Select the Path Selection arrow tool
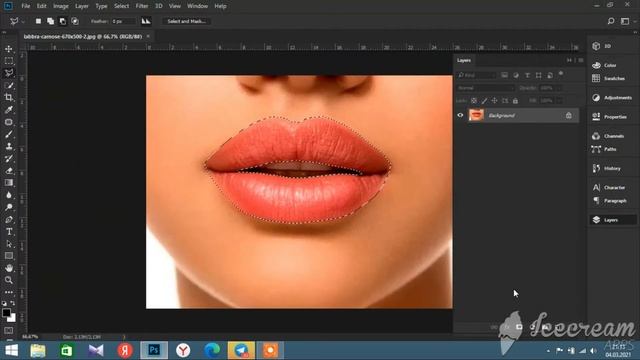This screenshot has width=640, height=360. [x=9, y=244]
